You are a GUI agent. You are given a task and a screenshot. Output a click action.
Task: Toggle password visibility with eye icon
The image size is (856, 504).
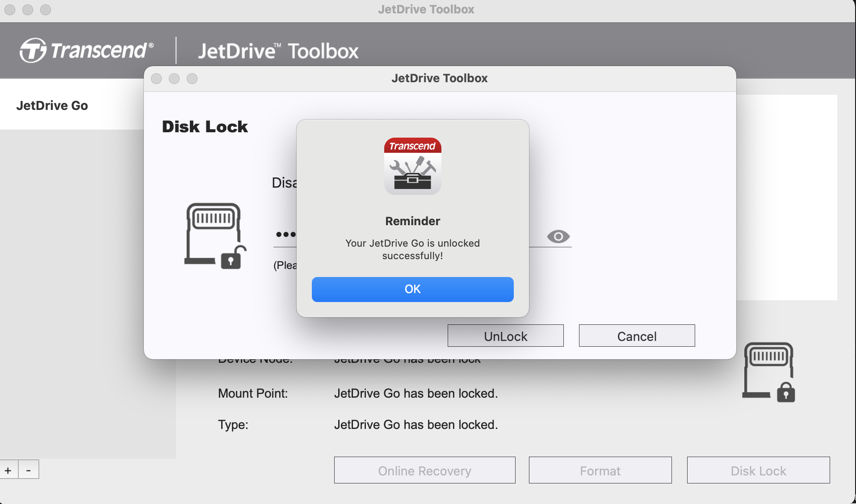tap(558, 236)
